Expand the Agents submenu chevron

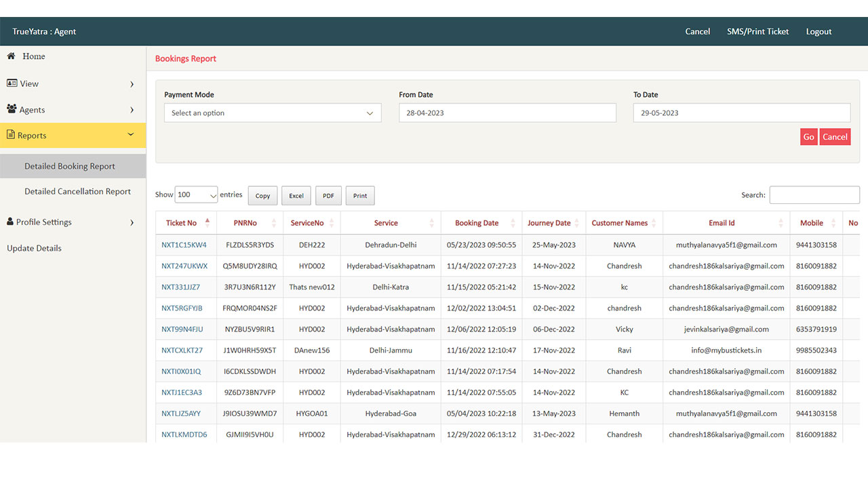132,110
